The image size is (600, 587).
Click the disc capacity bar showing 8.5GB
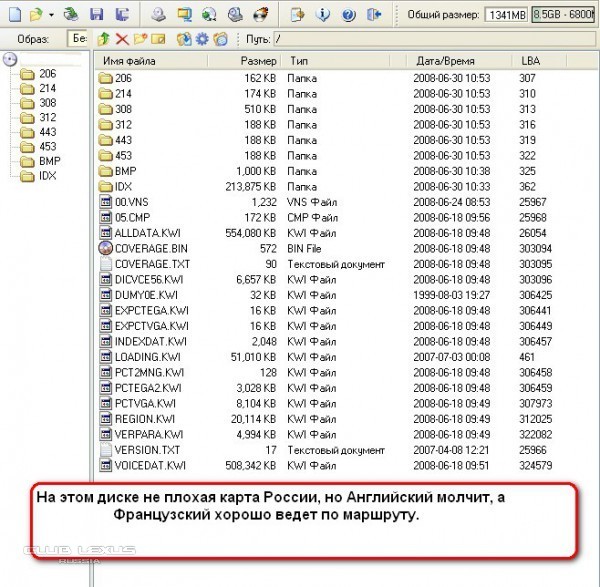point(565,15)
